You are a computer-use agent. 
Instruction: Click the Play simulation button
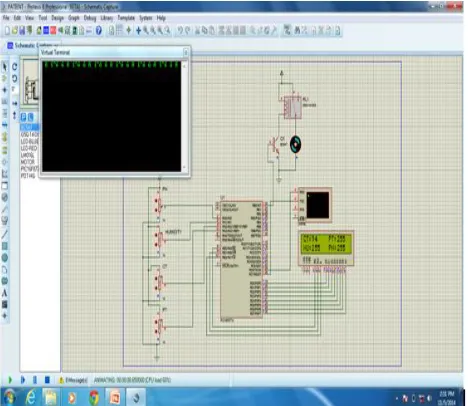(10, 380)
